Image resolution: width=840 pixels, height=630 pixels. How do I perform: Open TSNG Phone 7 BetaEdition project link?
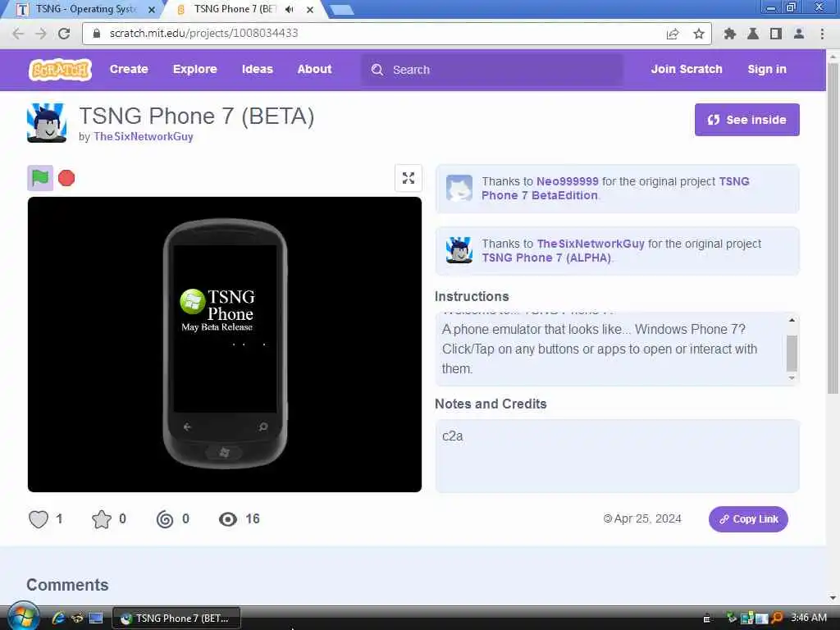615,189
